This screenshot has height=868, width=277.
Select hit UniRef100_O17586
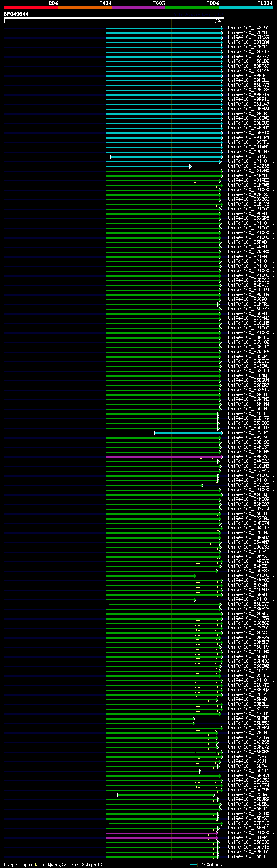click(248, 713)
